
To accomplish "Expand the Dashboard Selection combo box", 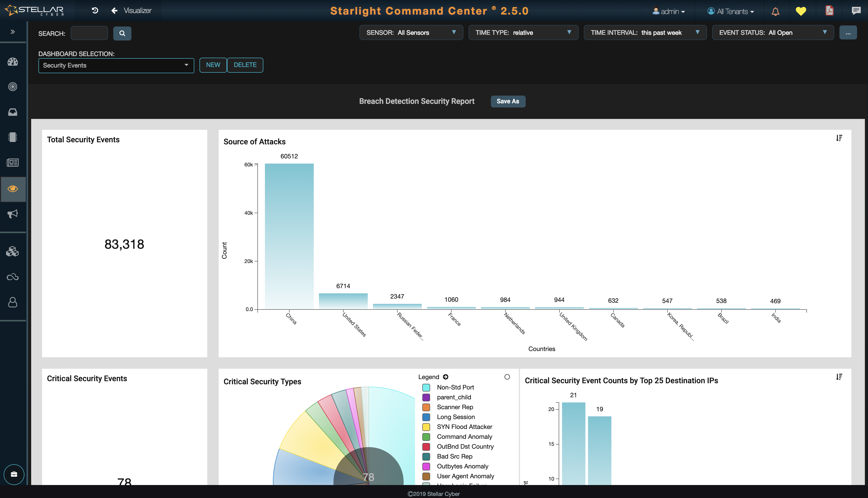I will (x=116, y=65).
